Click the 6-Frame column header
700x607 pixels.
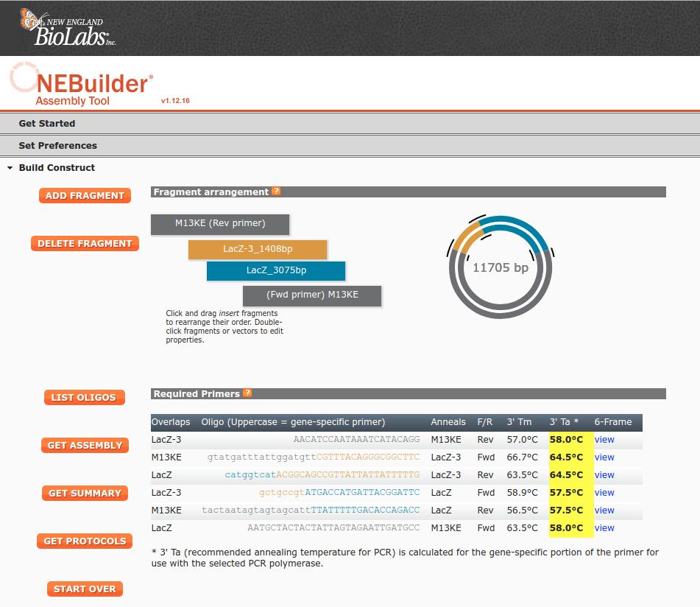pos(613,422)
